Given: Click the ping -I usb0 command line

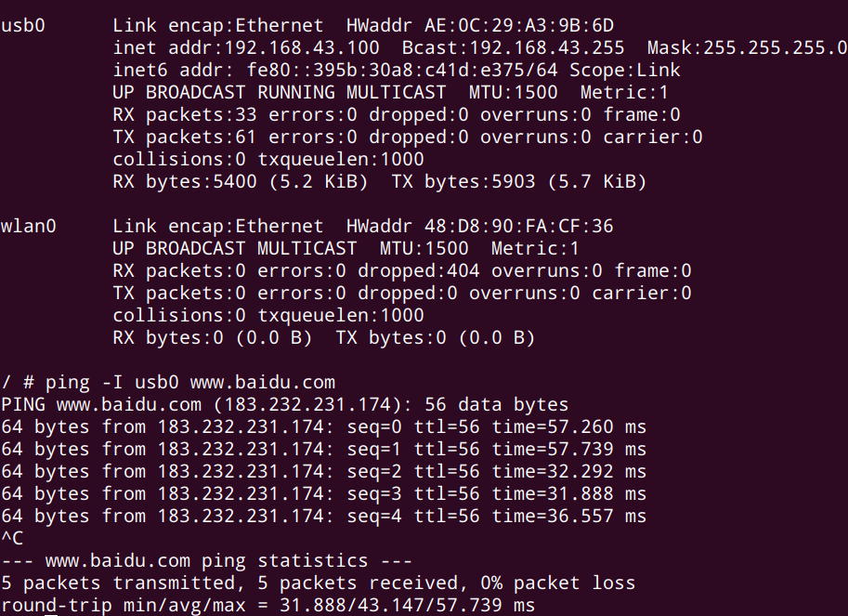Looking at the screenshot, I should 168,383.
